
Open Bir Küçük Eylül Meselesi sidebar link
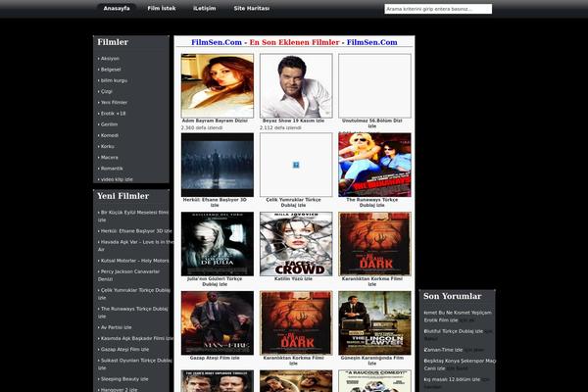coord(133,216)
